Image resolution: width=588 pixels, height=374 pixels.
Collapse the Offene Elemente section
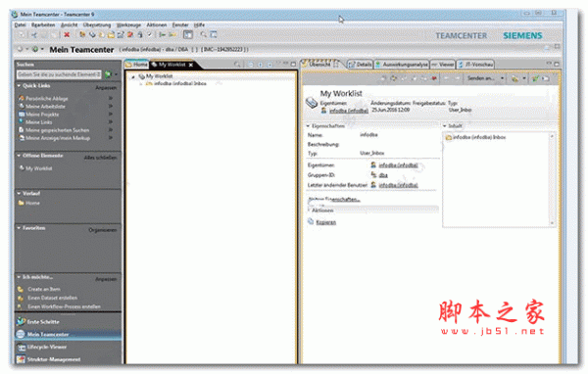pyautogui.click(x=19, y=156)
